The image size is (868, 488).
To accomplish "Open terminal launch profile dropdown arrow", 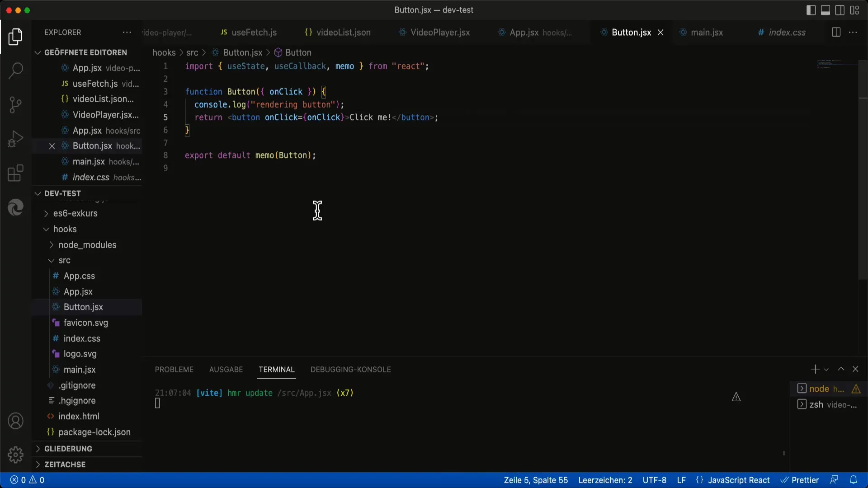I will tap(826, 369).
